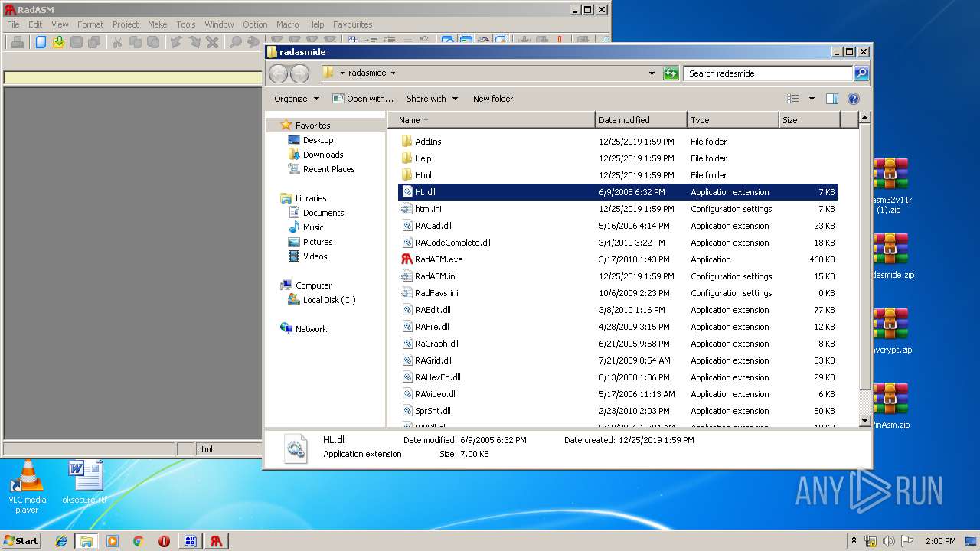Click the Explorer Forward navigation button
This screenshot has height=551, width=980.
click(x=300, y=73)
